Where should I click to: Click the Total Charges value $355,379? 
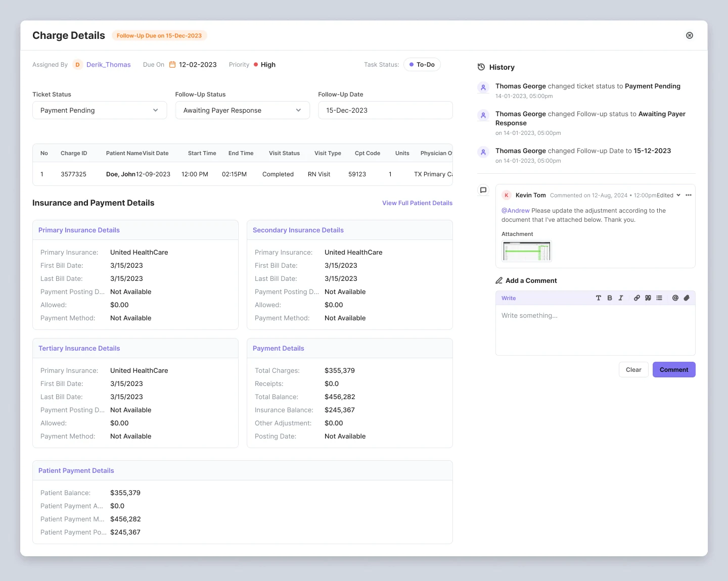340,370
